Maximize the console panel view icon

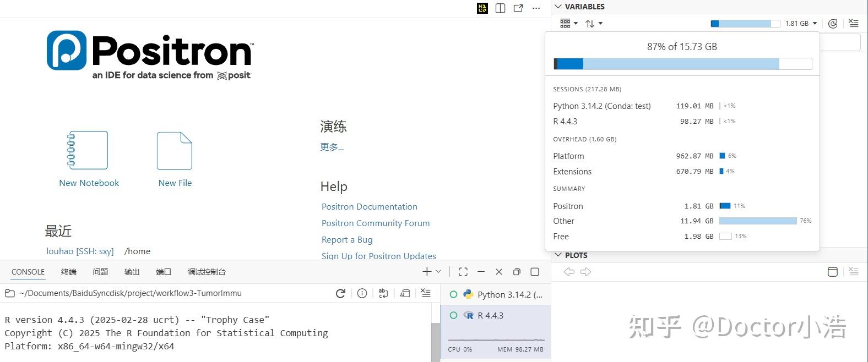tap(463, 272)
